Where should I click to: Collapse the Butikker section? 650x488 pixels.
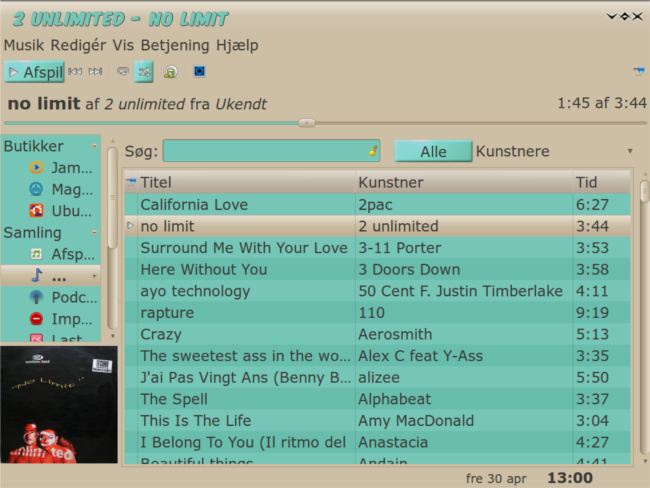[x=94, y=146]
